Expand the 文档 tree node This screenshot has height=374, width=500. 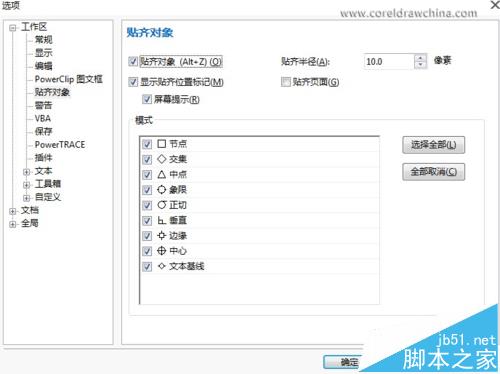(13, 211)
